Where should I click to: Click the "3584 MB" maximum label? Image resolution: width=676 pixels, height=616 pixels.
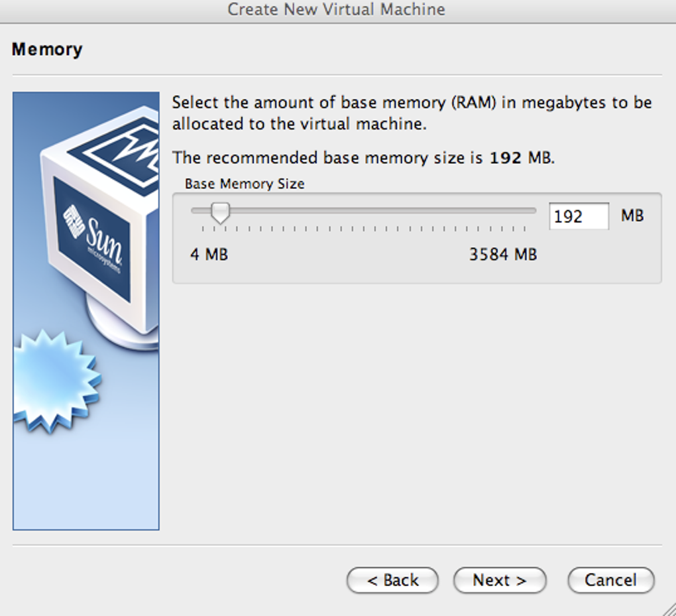point(503,255)
